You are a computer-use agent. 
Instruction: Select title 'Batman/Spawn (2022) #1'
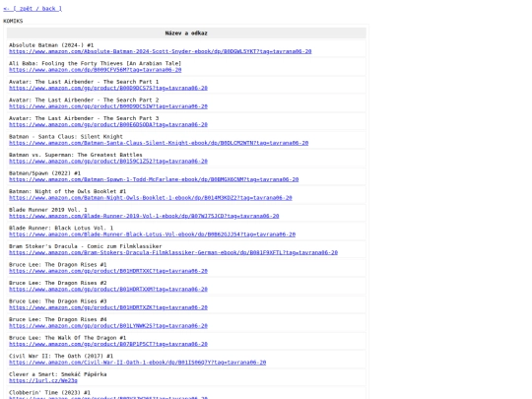tap(44, 173)
